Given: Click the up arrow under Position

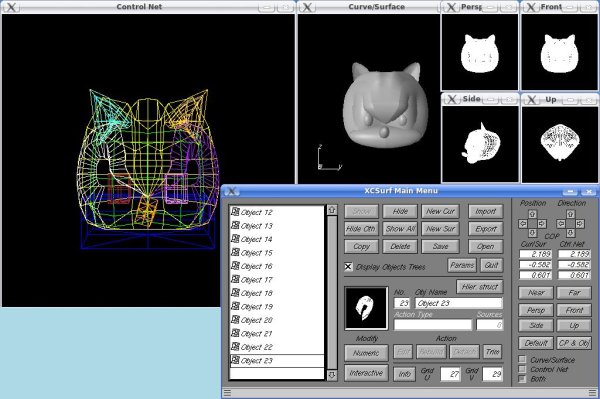Looking at the screenshot, I should (x=532, y=214).
